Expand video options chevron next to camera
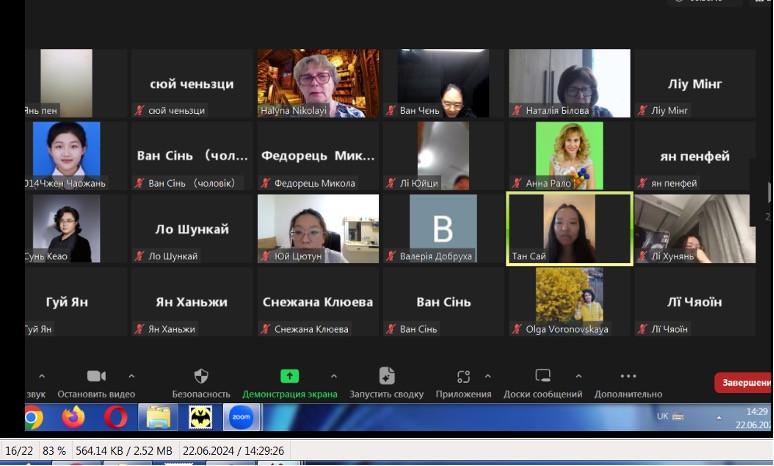 click(131, 377)
